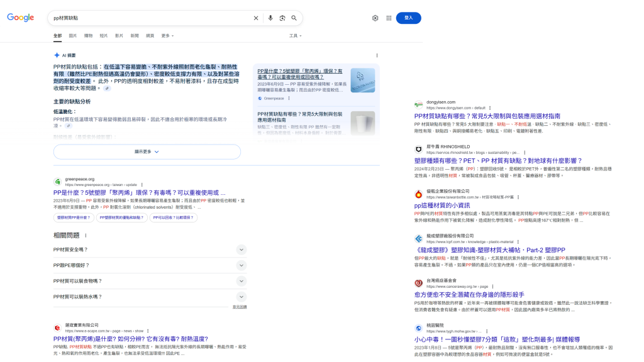Viewport: 644px width, 362px height.
Task: Click into the search input field
Action: tap(151, 18)
